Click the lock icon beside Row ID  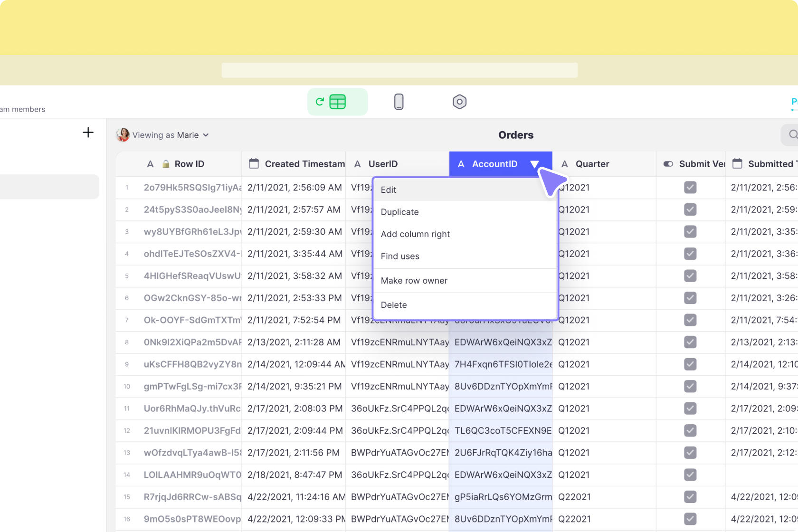point(166,164)
